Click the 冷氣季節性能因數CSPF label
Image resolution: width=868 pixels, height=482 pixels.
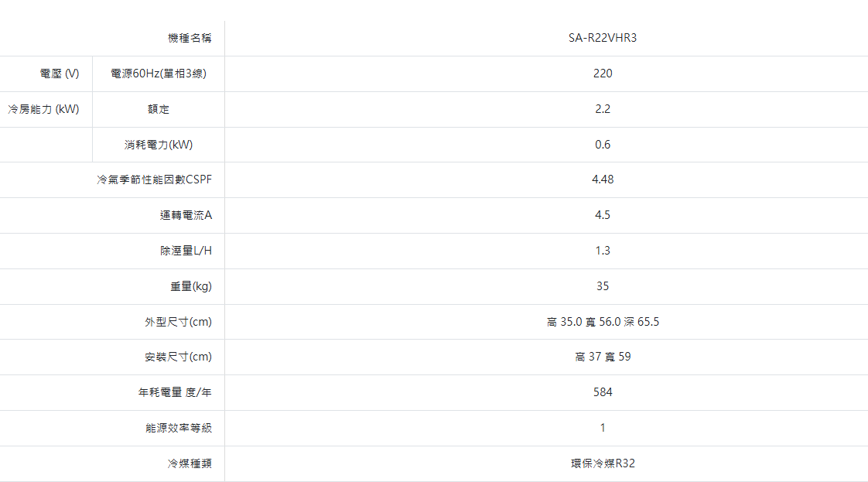(x=154, y=179)
